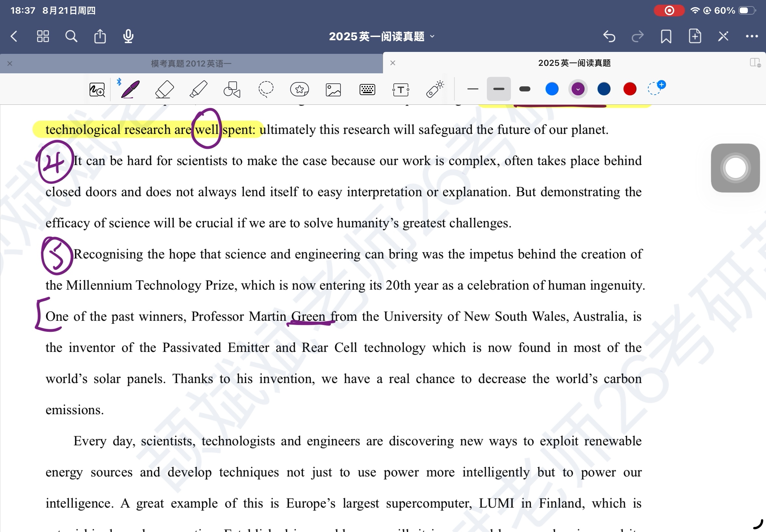The height and width of the screenshot is (532, 766).
Task: Select the zoom writing window tool
Action: [x=97, y=89]
